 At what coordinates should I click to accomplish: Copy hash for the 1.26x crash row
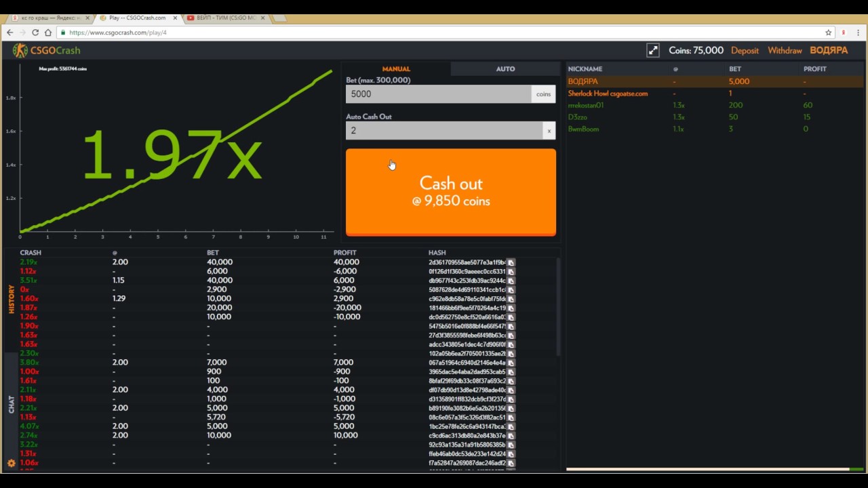[x=511, y=317]
